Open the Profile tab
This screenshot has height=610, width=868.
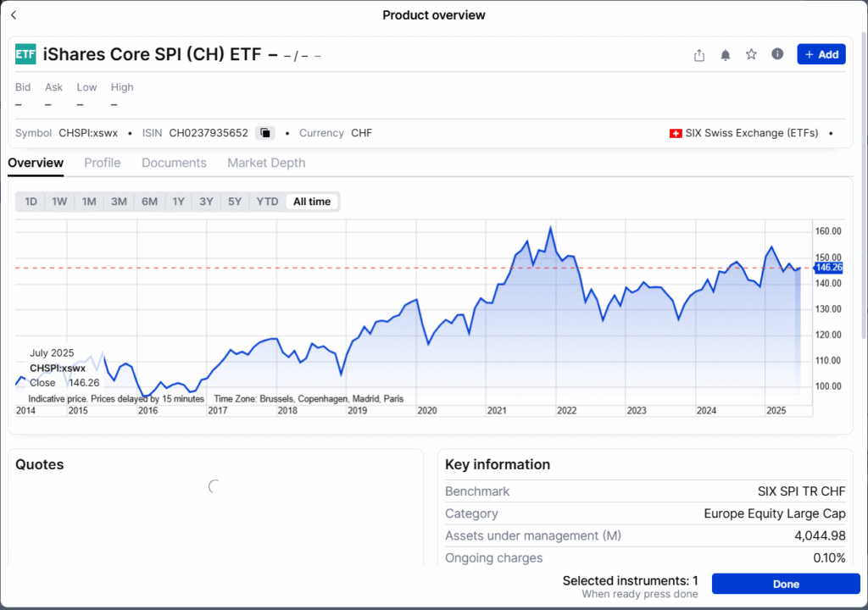point(102,163)
